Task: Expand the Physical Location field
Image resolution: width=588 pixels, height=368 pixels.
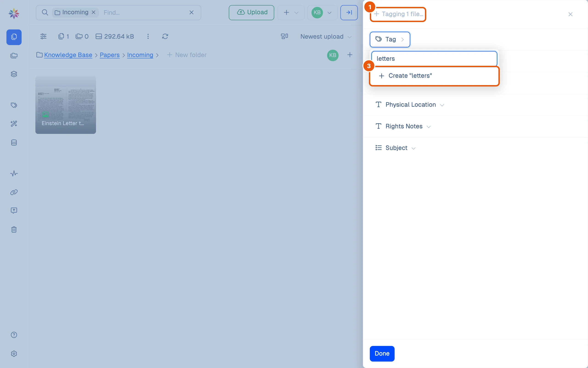Action: click(410, 105)
